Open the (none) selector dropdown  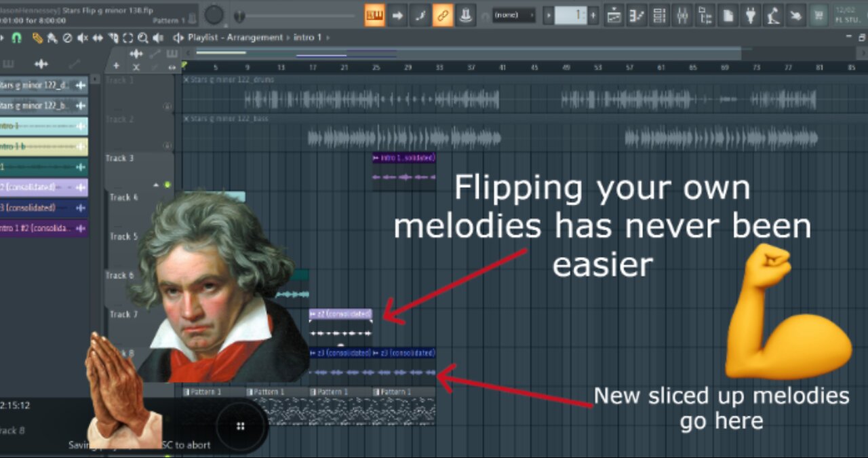tap(514, 15)
